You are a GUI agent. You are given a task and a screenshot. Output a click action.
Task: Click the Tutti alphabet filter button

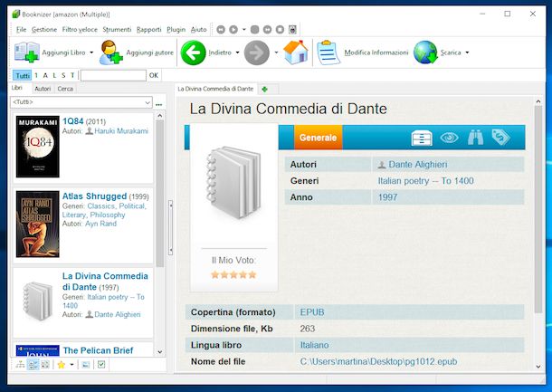click(x=23, y=75)
